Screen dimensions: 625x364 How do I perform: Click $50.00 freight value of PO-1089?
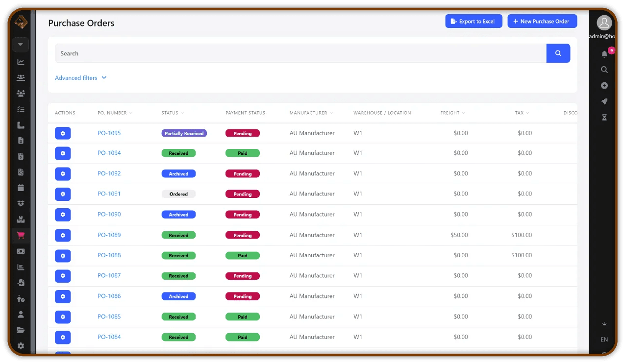click(x=459, y=235)
